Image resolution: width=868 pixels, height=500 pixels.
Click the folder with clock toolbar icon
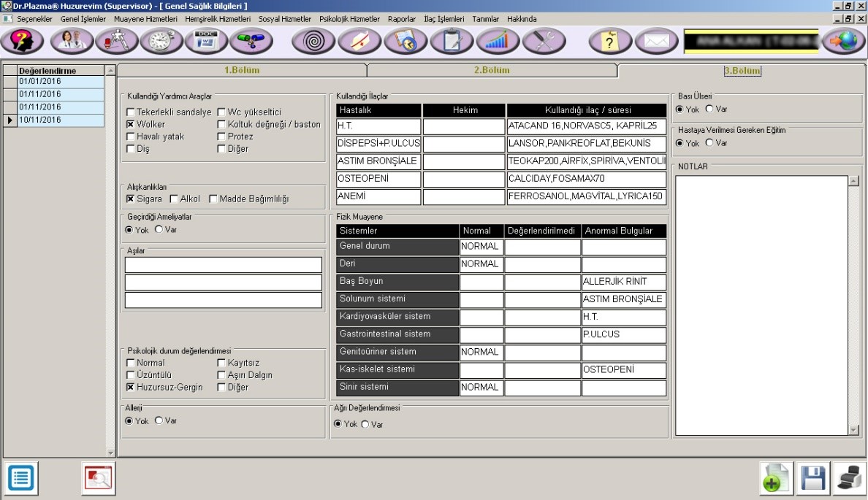[406, 41]
